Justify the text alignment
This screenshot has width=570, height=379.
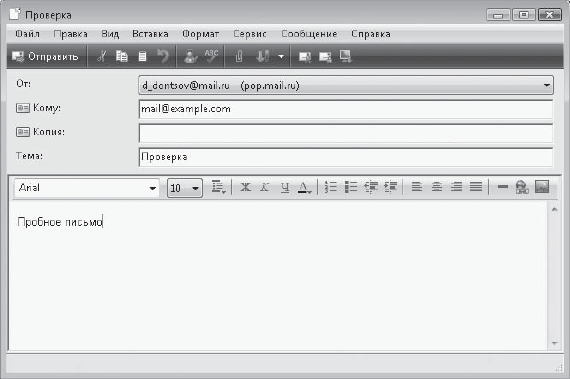click(x=476, y=187)
